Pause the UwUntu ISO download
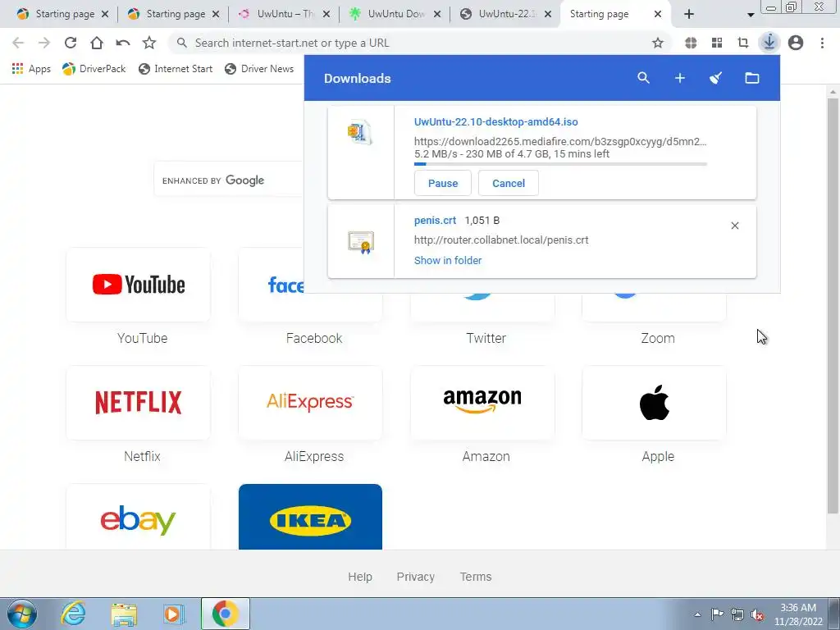 [442, 183]
